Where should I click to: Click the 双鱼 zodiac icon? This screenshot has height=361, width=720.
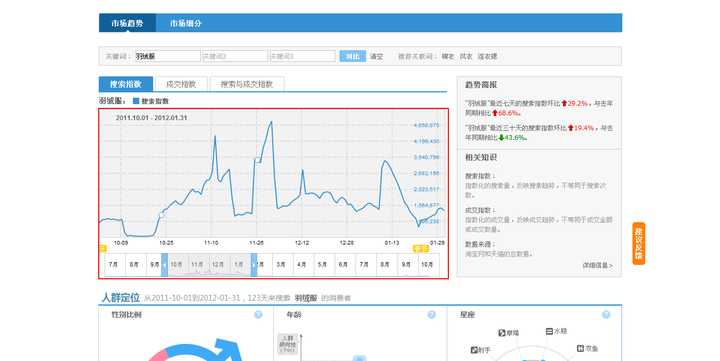point(580,349)
